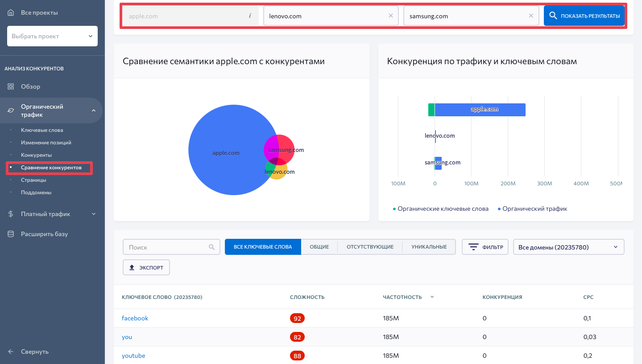Toggle the Органический трафик legend item
Image resolution: width=642 pixels, height=364 pixels.
click(x=533, y=209)
